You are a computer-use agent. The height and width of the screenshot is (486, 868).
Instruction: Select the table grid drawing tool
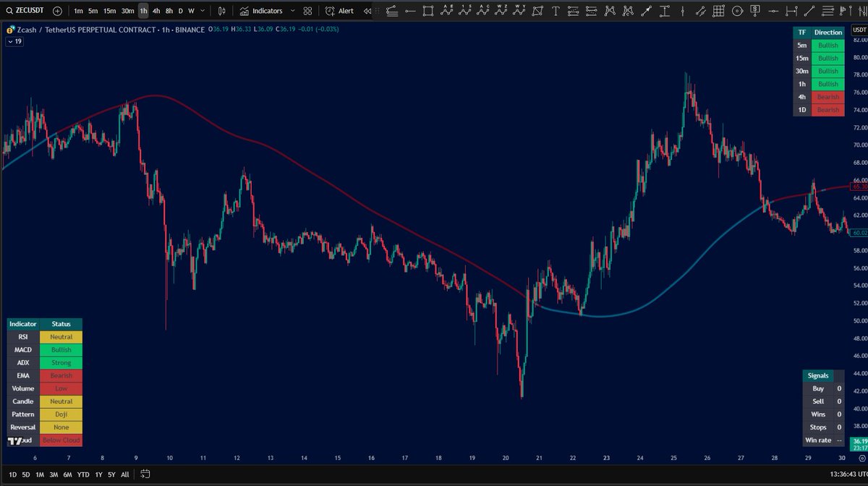click(x=718, y=11)
